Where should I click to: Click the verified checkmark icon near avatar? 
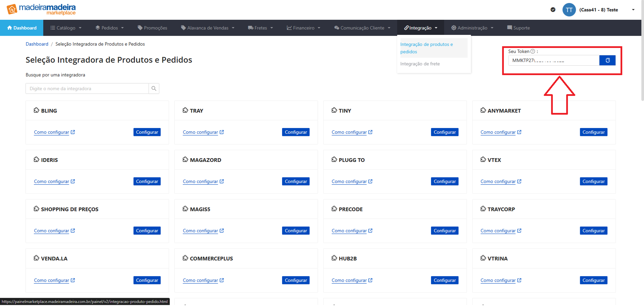[553, 10]
